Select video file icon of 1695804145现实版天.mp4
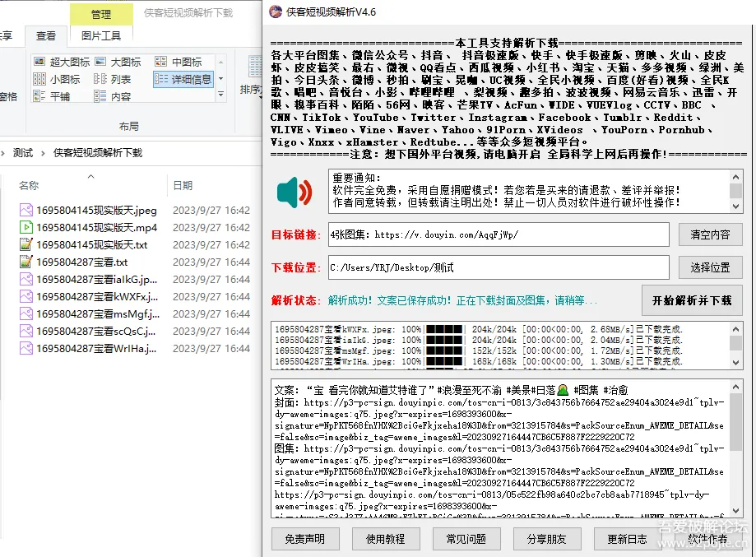 point(26,227)
